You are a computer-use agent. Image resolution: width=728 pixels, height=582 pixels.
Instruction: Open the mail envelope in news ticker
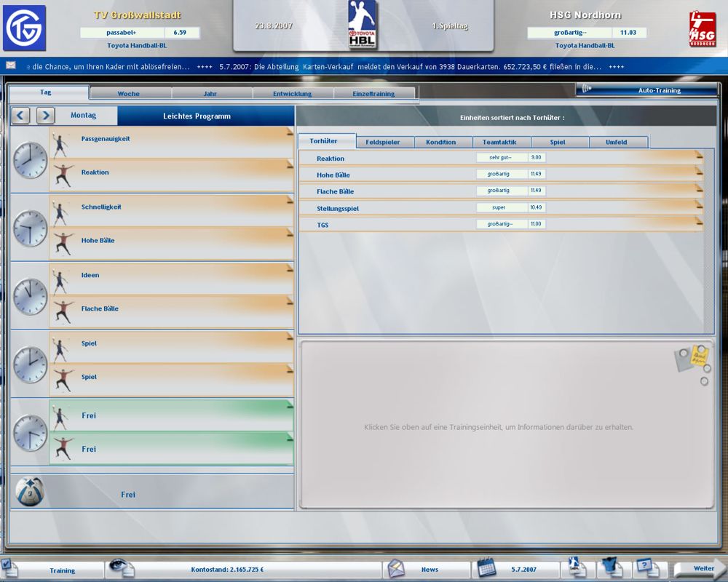[x=11, y=65]
